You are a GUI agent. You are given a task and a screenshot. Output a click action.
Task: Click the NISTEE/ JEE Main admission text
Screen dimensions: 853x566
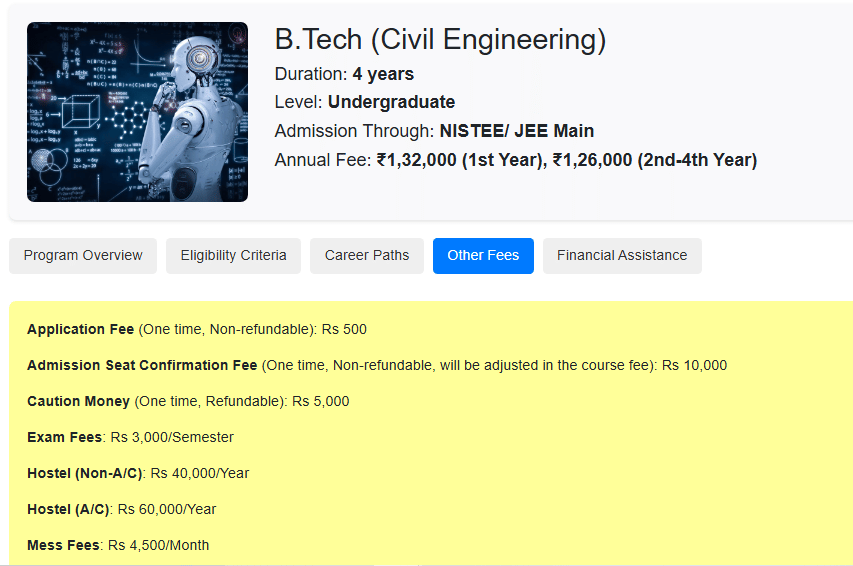coord(516,131)
